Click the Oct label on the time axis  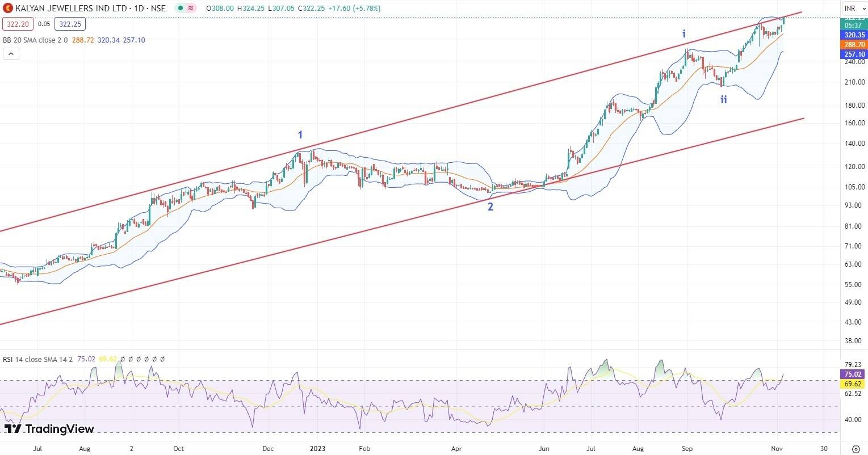[178, 448]
